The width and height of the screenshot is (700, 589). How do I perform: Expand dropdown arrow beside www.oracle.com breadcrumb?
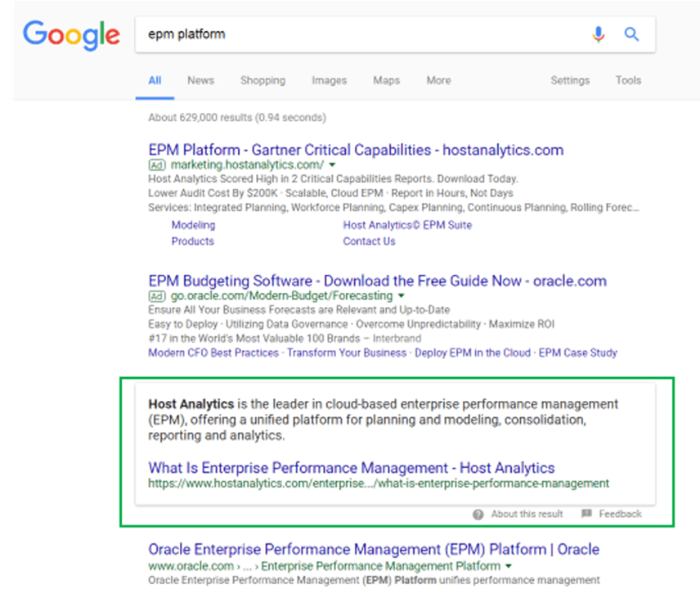tap(508, 566)
